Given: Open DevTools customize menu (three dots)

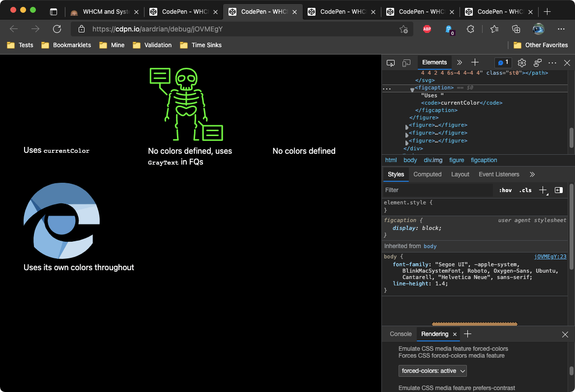Looking at the screenshot, I should coord(552,63).
